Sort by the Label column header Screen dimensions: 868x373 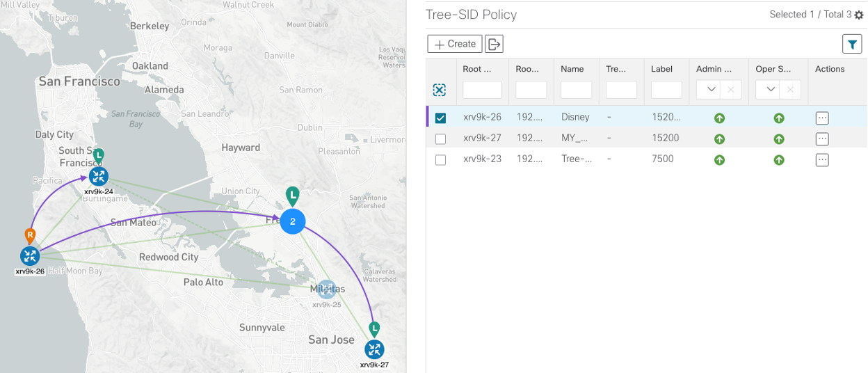pyautogui.click(x=661, y=69)
